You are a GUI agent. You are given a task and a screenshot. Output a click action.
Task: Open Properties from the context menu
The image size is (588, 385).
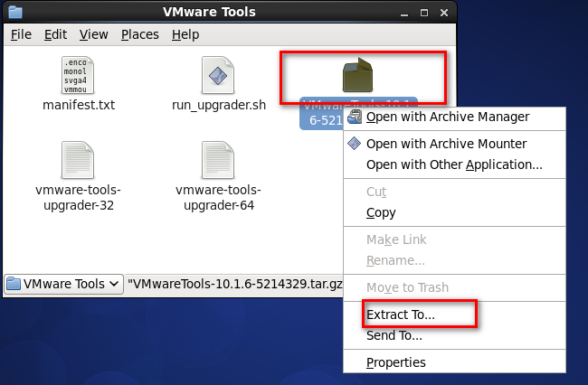pyautogui.click(x=454, y=362)
